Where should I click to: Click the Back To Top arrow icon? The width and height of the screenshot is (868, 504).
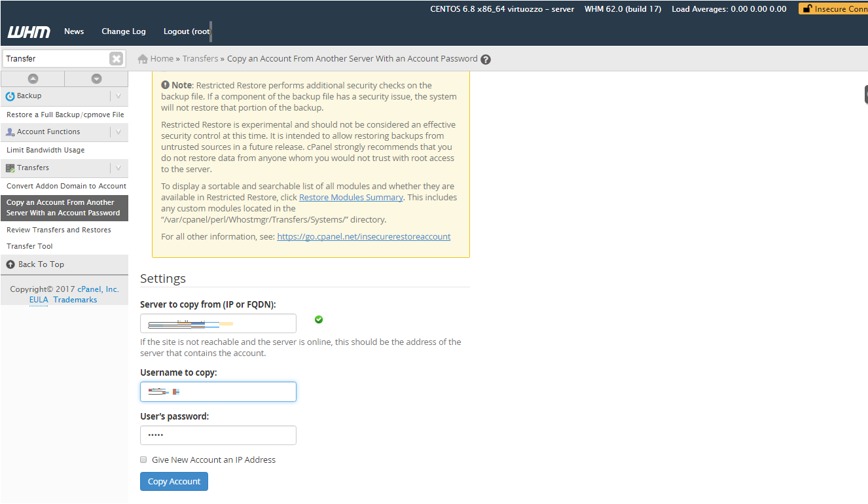[x=10, y=264]
